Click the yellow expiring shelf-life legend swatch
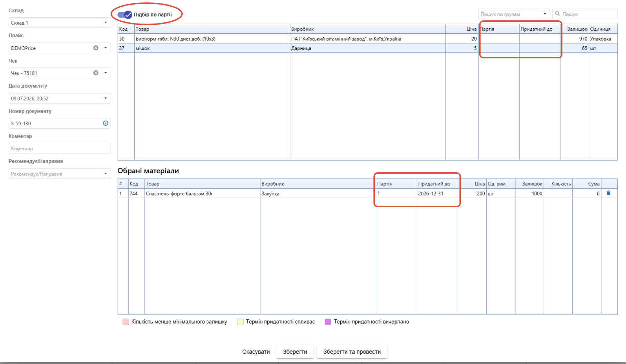Image resolution: width=626 pixels, height=364 pixels. (x=240, y=322)
